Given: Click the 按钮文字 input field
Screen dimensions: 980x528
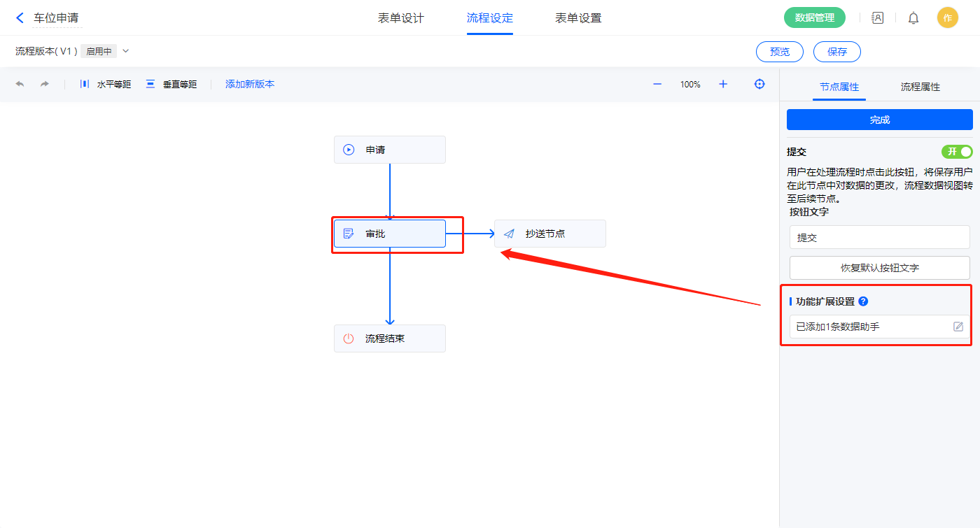Looking at the screenshot, I should pyautogui.click(x=879, y=237).
